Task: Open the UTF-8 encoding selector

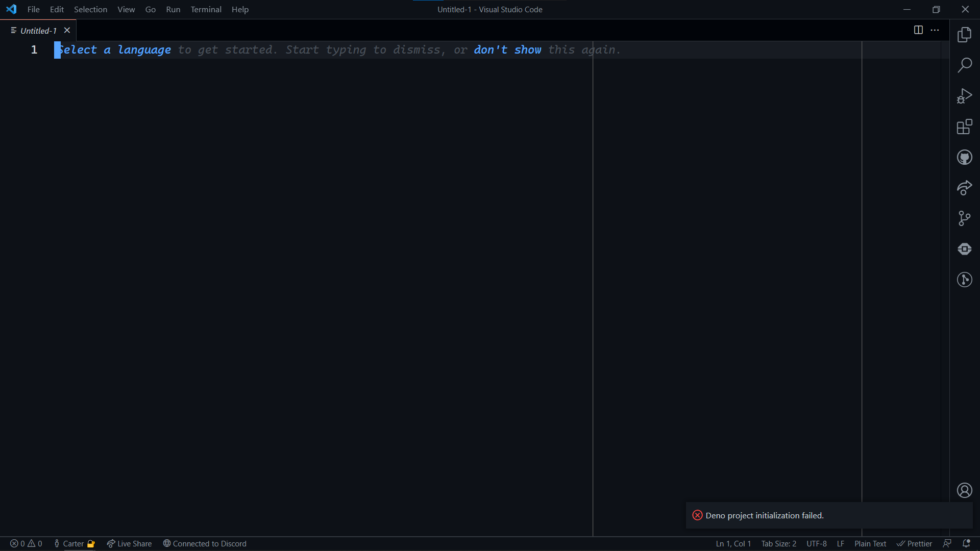Action: click(x=816, y=543)
